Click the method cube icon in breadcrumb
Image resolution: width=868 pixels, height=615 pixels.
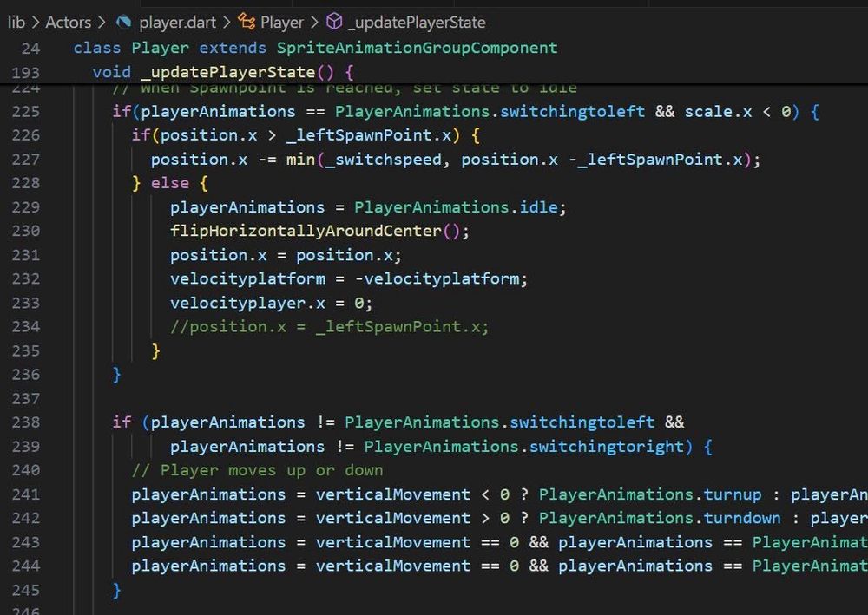click(x=334, y=22)
